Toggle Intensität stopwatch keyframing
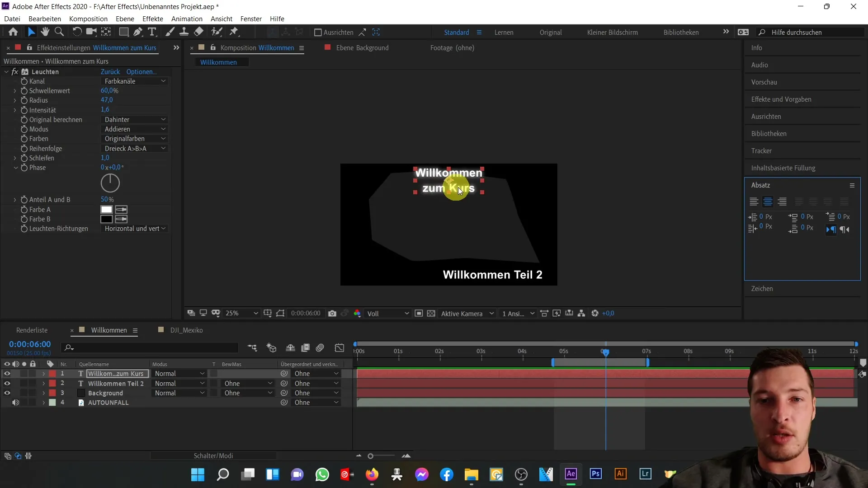The height and width of the screenshot is (488, 868). point(24,110)
